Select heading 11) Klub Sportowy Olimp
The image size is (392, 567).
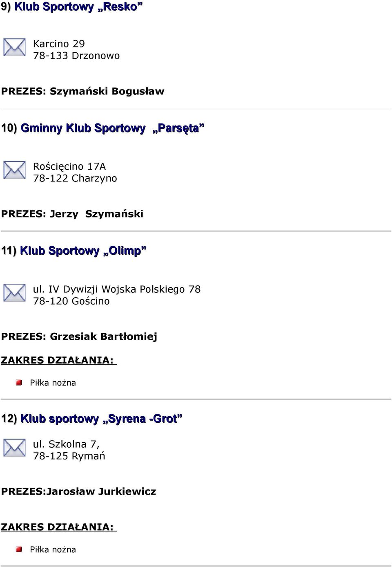click(74, 251)
